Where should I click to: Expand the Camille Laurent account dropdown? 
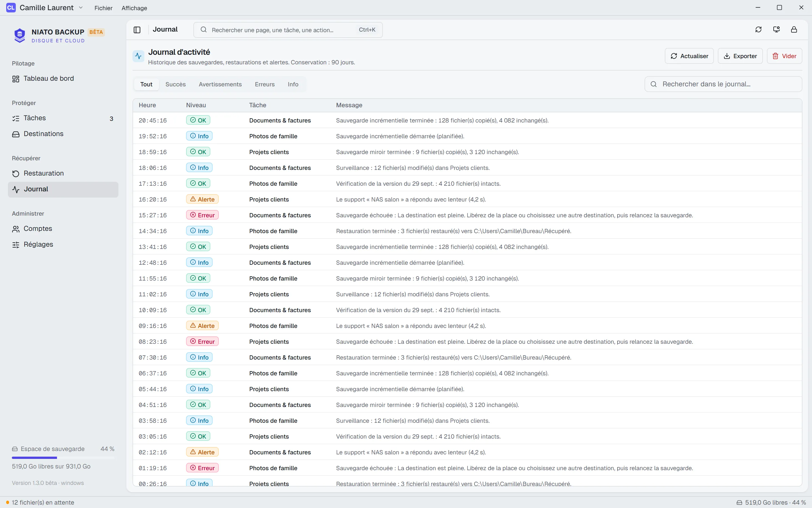pos(81,8)
